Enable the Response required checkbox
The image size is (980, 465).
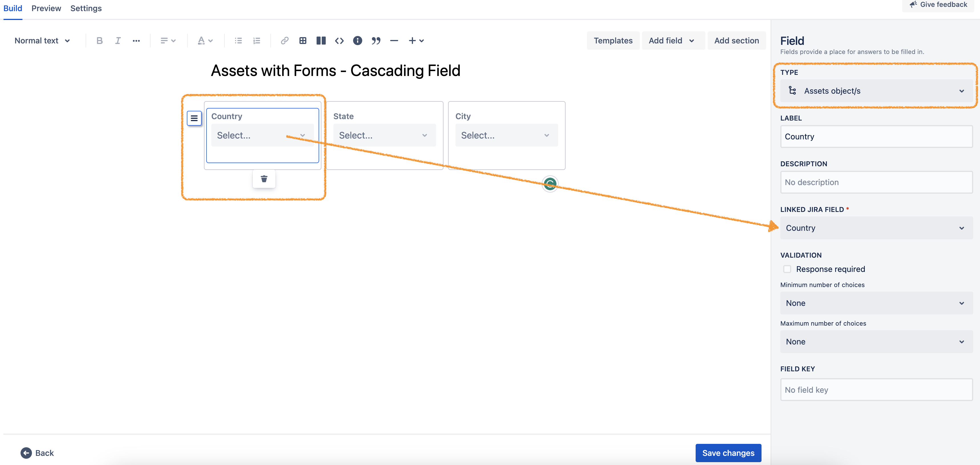coord(787,269)
